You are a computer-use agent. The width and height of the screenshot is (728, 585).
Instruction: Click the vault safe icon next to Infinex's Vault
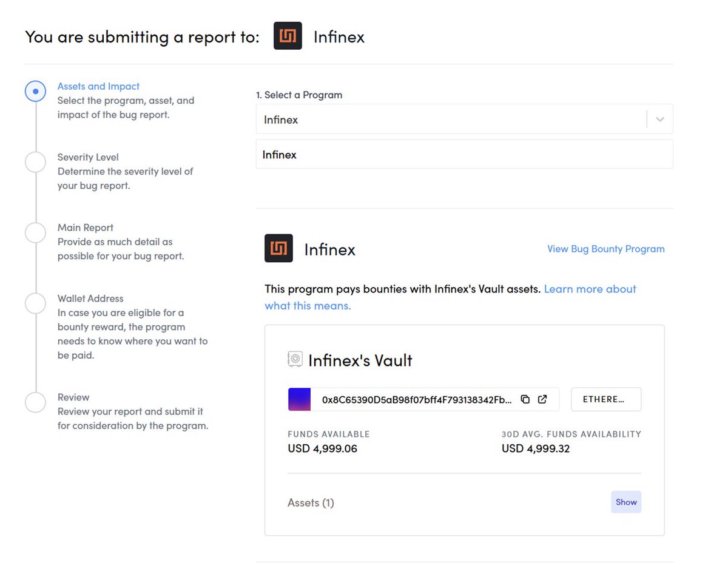tap(295, 359)
